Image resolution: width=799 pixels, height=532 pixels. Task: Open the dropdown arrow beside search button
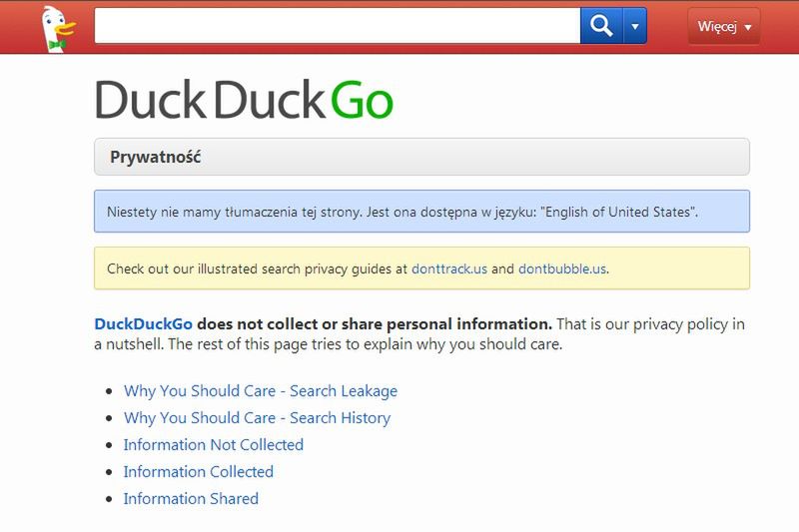[x=635, y=26]
